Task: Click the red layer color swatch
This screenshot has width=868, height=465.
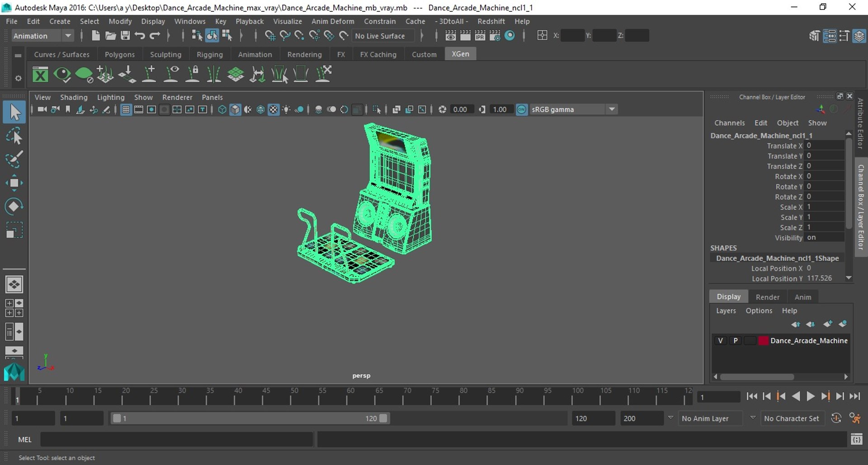Action: coord(763,341)
